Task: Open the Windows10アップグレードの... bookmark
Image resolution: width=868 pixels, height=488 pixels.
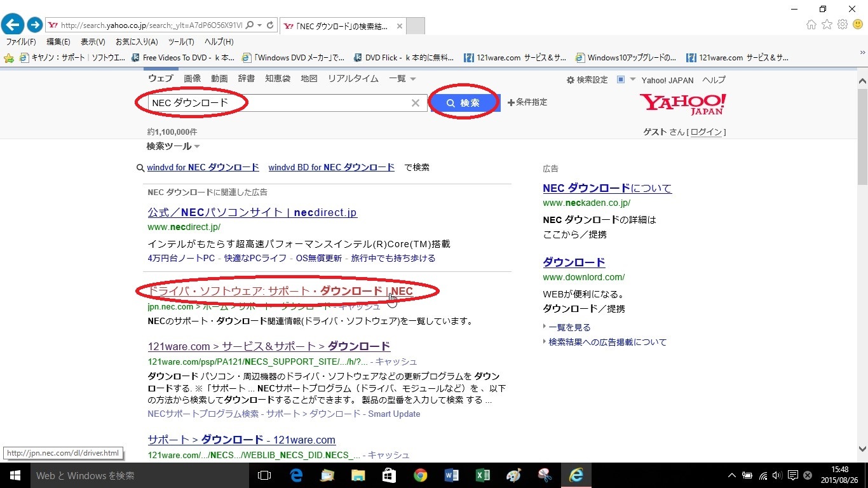Action: (x=626, y=58)
